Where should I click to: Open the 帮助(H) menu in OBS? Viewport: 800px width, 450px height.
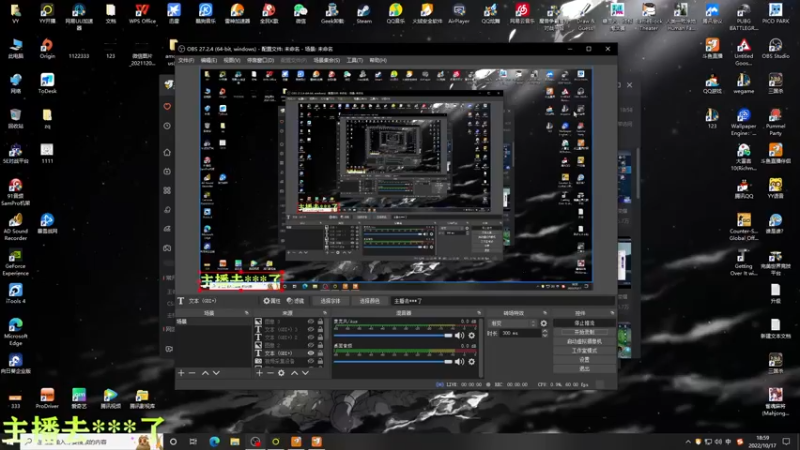click(378, 60)
